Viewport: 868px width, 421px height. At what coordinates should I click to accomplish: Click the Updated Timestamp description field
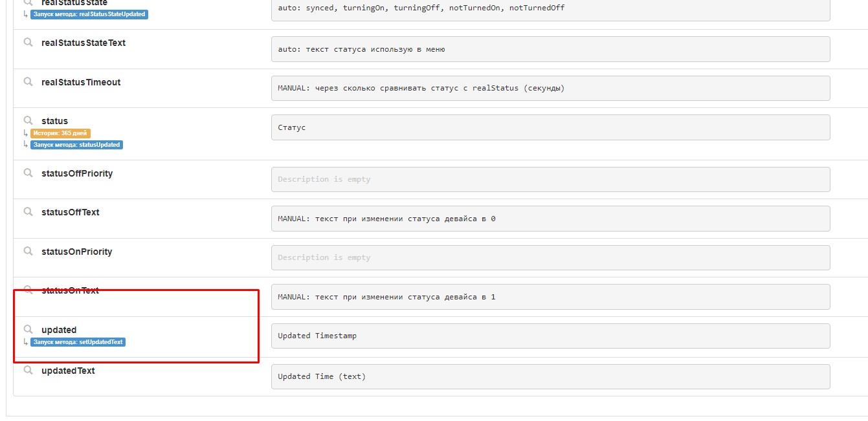pyautogui.click(x=550, y=335)
